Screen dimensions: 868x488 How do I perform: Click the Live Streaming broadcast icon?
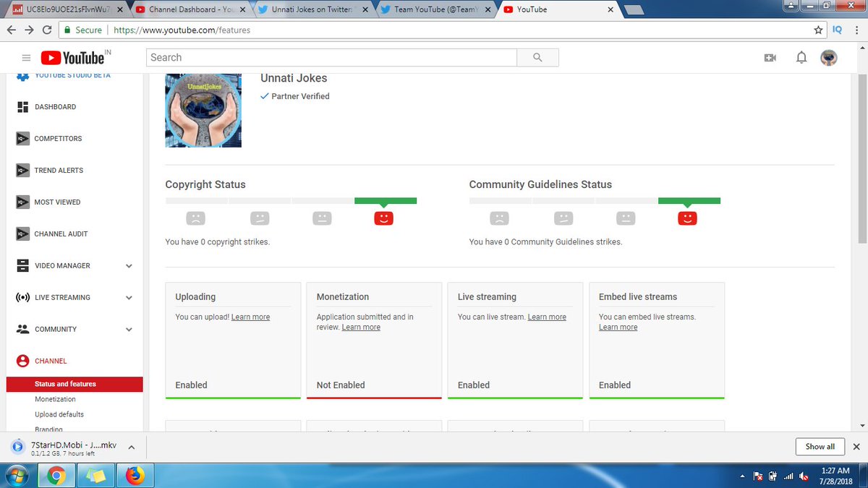pyautogui.click(x=22, y=297)
